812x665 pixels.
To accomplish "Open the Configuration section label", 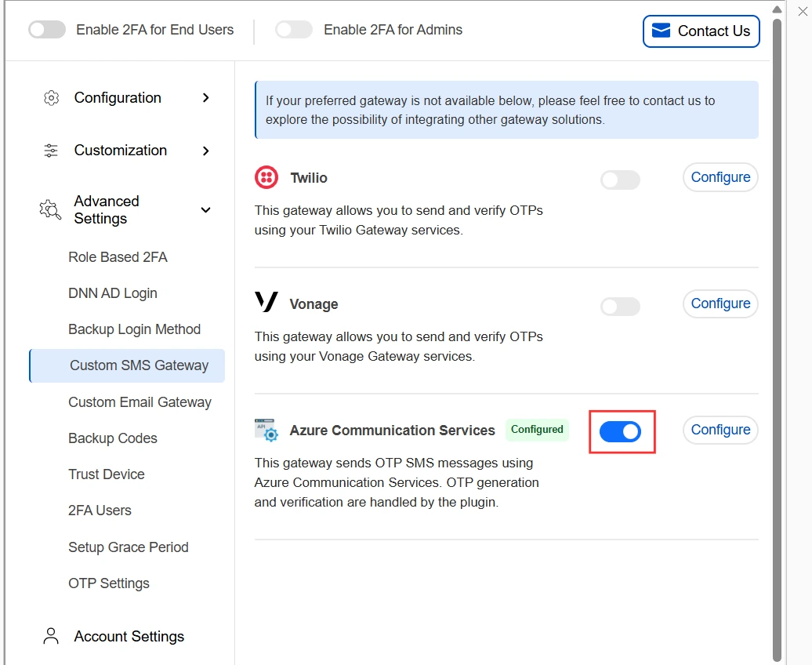I will coord(118,98).
